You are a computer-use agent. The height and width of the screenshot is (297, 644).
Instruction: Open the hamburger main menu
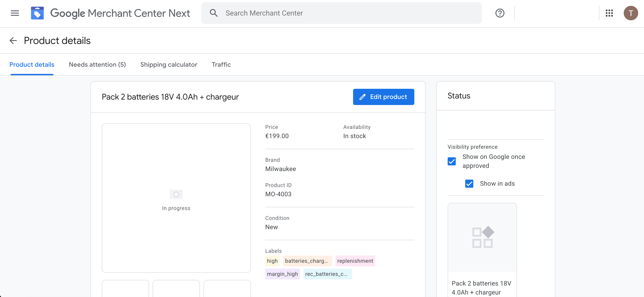(15, 13)
